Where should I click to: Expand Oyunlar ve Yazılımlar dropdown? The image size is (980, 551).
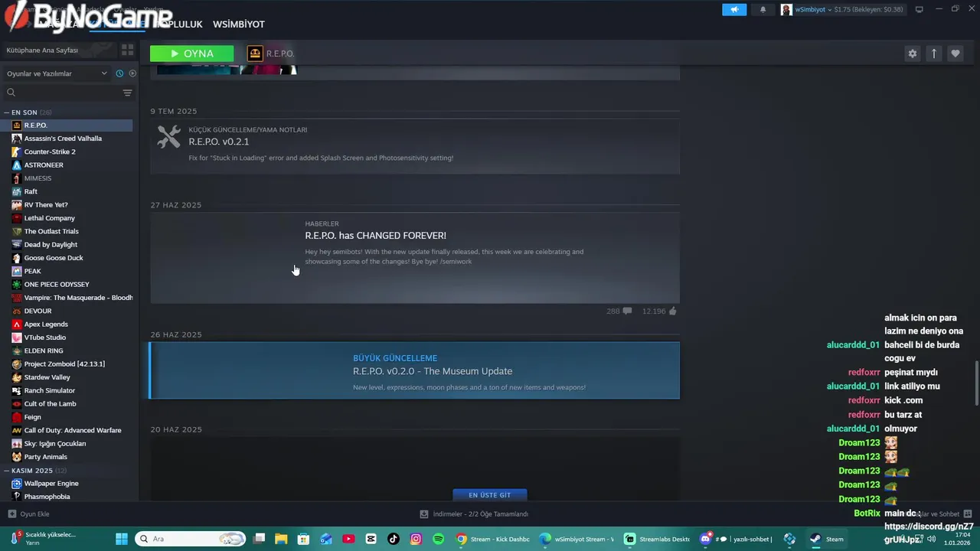click(57, 73)
